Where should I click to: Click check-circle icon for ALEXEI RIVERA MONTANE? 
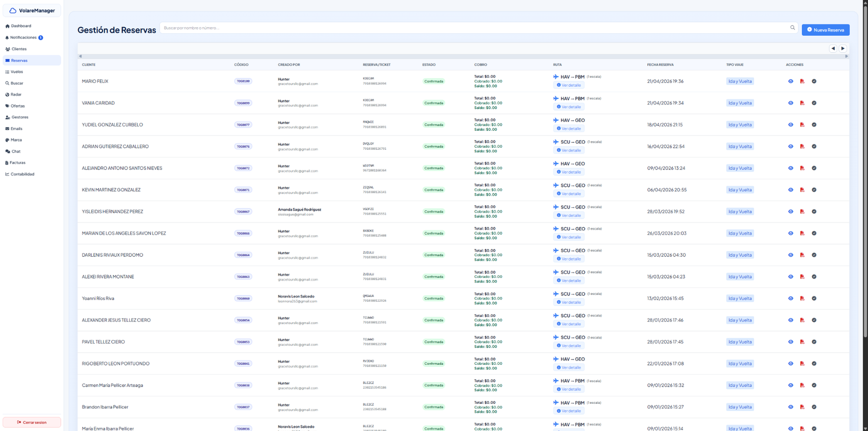tap(814, 277)
